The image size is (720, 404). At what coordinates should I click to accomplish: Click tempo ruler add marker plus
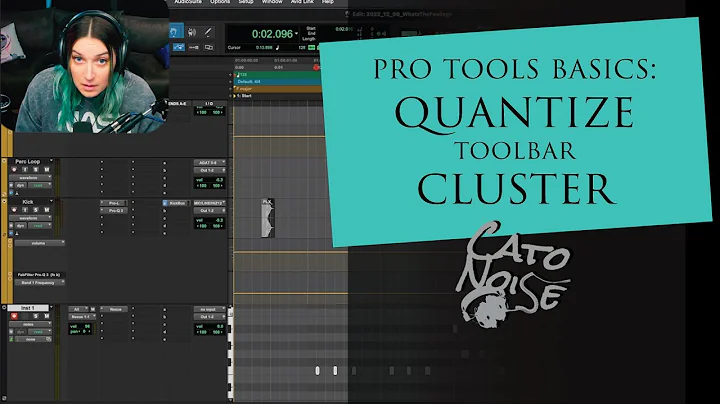230,74
